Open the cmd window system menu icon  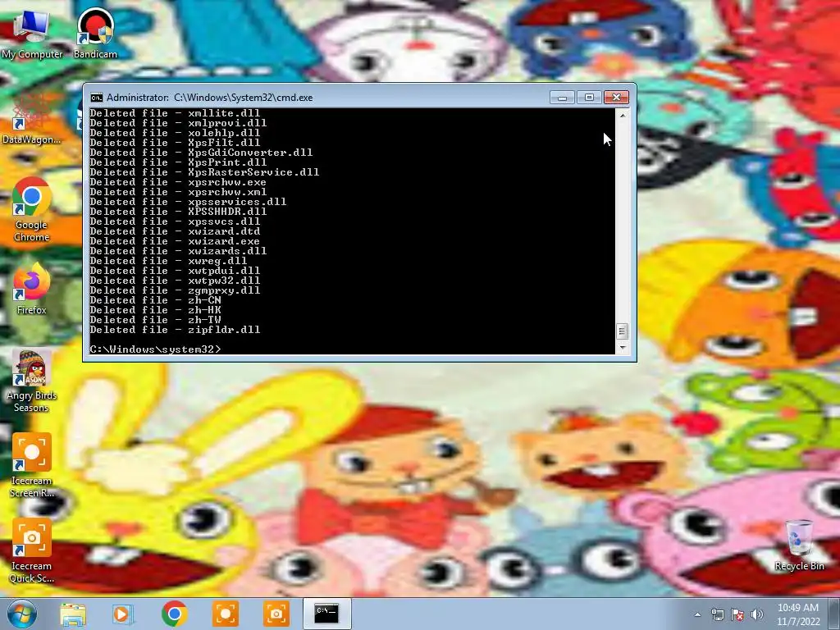[97, 98]
